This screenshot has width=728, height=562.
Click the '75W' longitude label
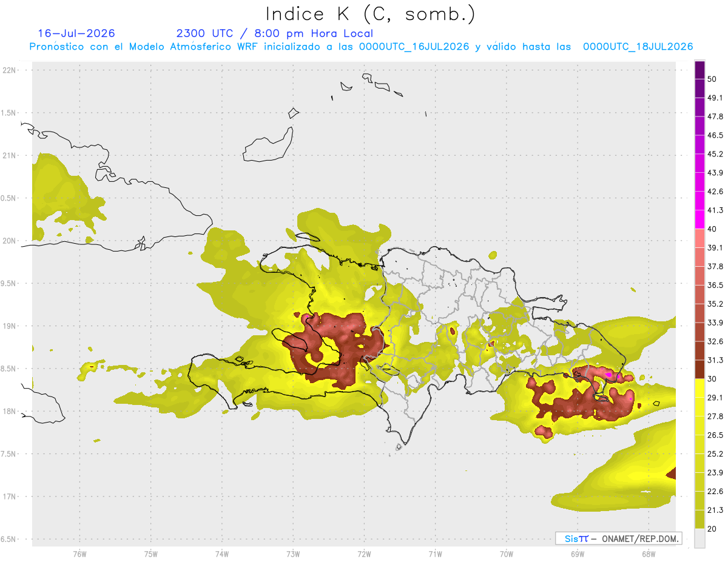tap(151, 554)
